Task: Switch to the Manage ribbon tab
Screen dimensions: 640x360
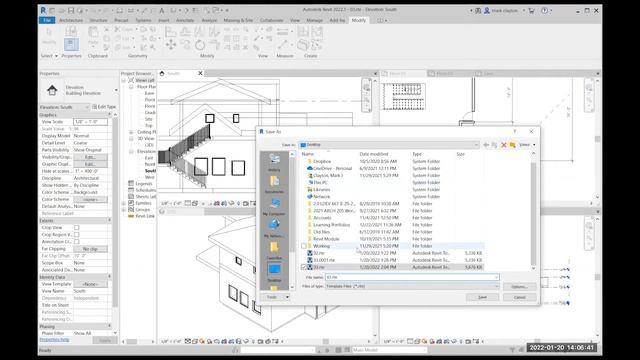Action: (314, 20)
